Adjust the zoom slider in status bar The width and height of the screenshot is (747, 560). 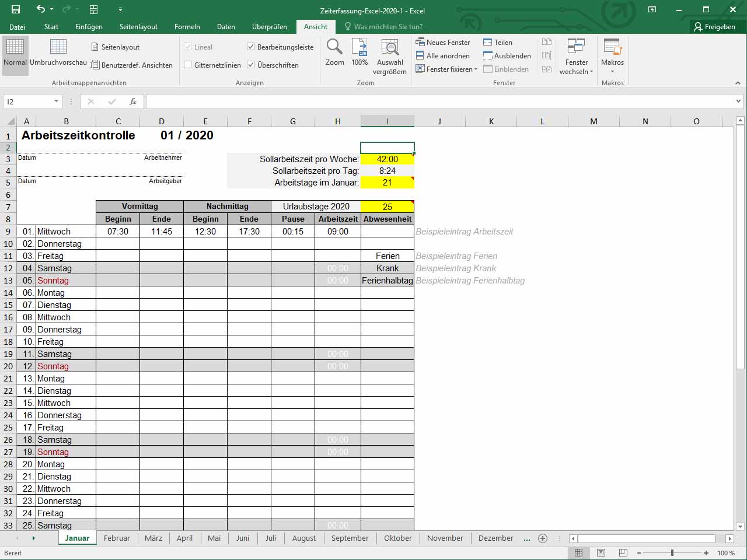tap(672, 553)
